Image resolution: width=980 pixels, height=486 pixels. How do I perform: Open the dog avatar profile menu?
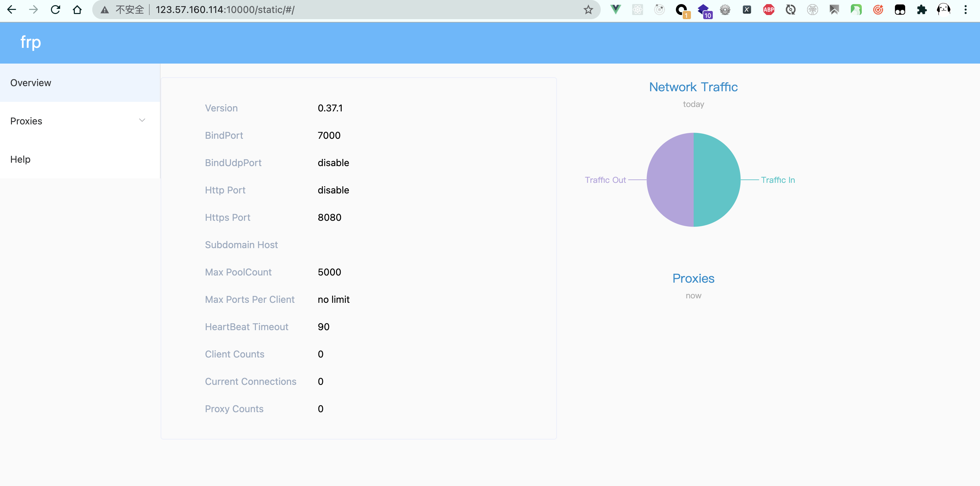tap(943, 10)
